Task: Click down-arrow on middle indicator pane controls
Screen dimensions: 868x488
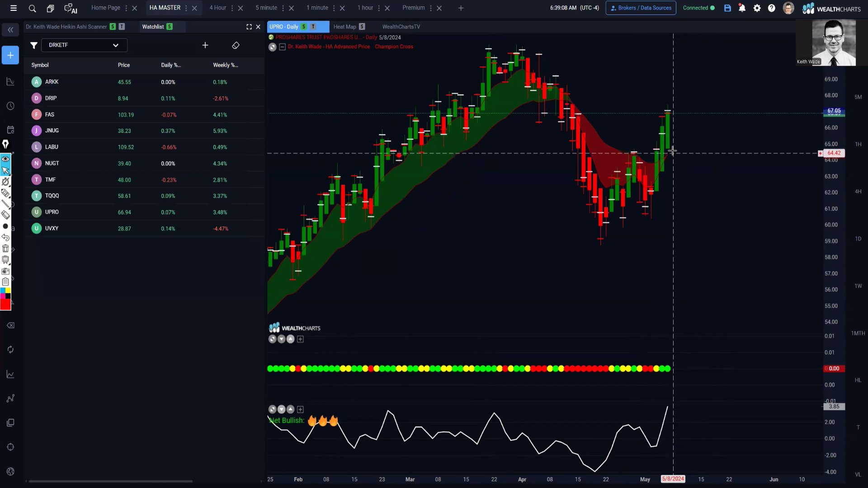Action: pos(282,339)
